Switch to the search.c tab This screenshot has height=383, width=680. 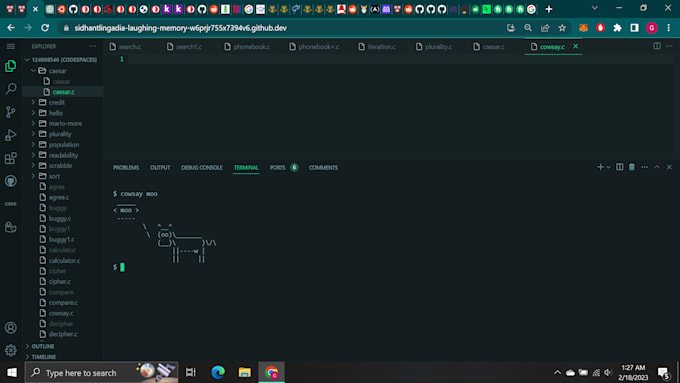tap(130, 46)
